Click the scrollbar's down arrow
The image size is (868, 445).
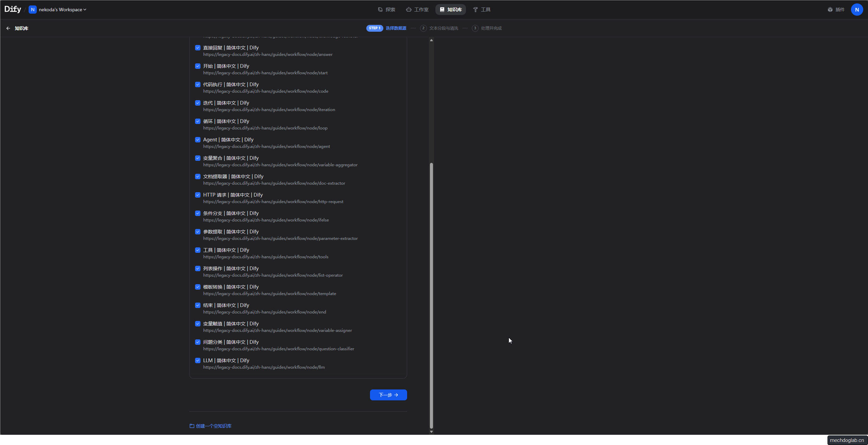(x=431, y=432)
